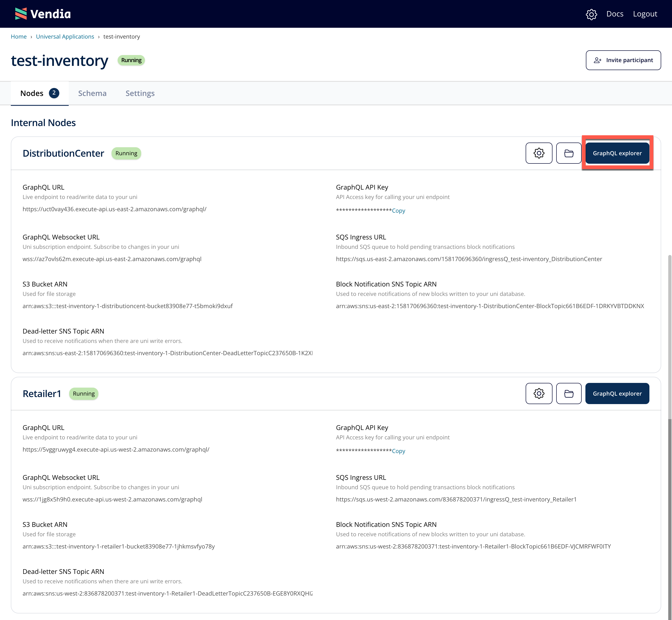Open DistributionCenter file explorer folder icon
Image resolution: width=672 pixels, height=620 pixels.
569,153
